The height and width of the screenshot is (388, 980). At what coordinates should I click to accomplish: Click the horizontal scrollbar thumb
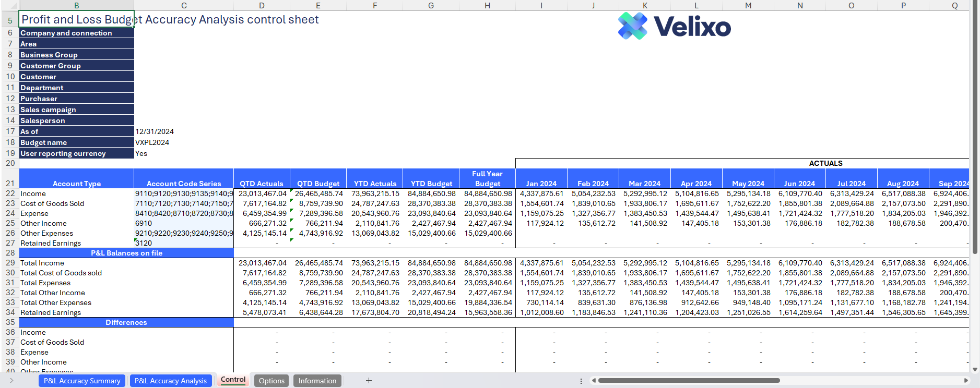tap(689, 381)
